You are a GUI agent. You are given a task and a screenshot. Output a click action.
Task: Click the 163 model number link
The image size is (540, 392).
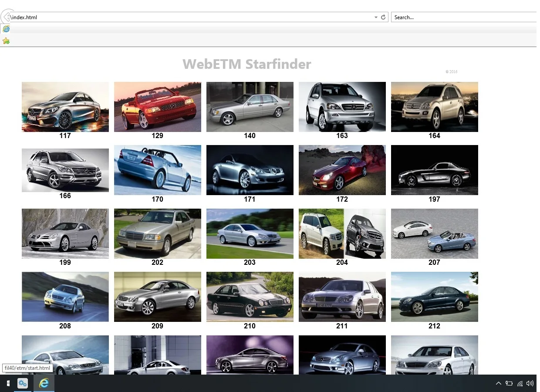tap(342, 136)
